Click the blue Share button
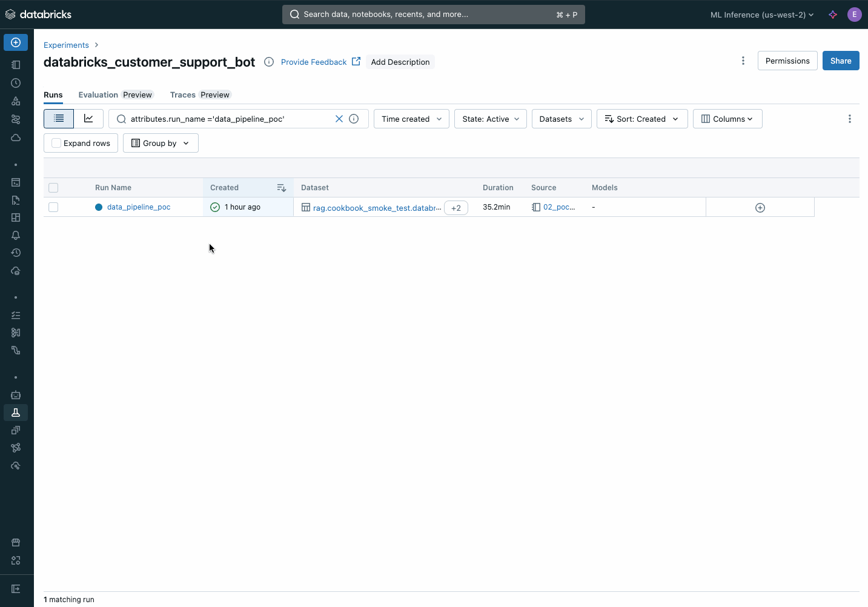 pyautogui.click(x=840, y=61)
